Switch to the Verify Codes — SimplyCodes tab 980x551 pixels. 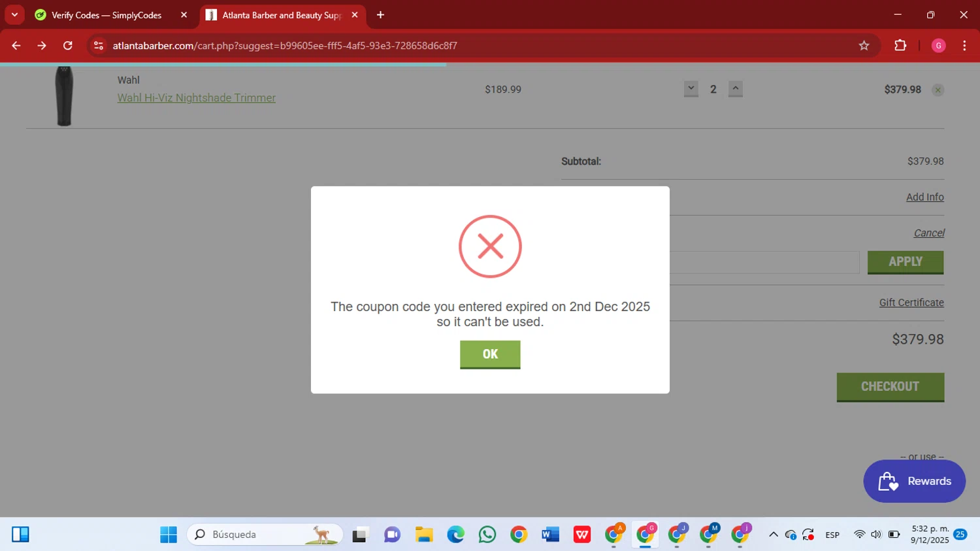tap(106, 15)
